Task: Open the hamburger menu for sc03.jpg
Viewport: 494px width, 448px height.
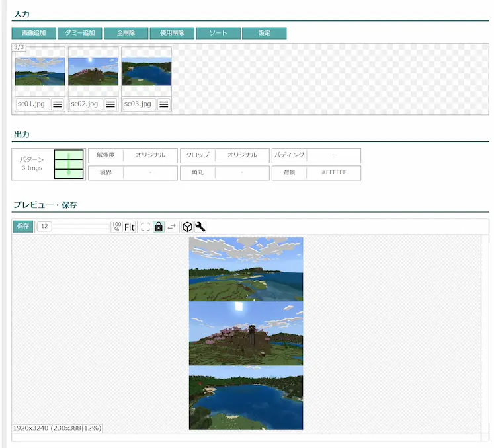Action: click(164, 104)
